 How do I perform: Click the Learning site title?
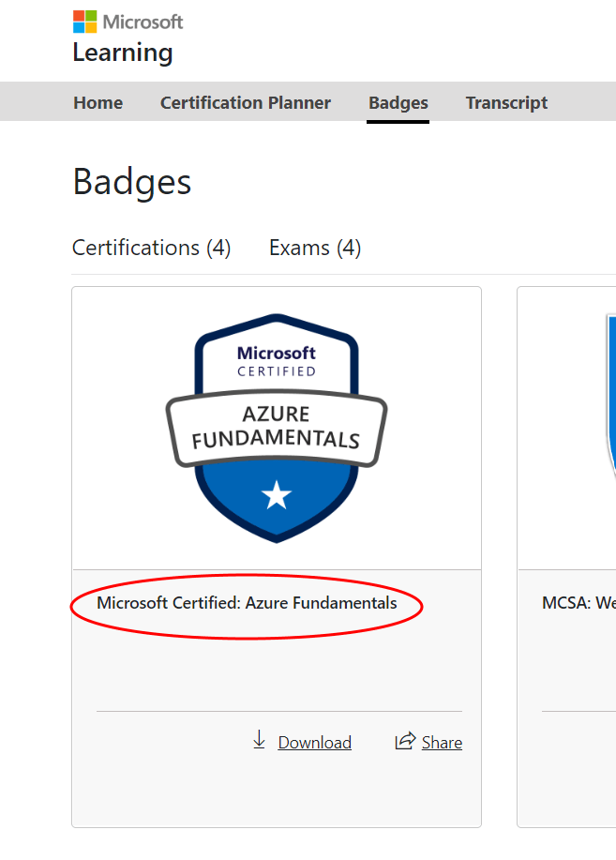point(123,53)
